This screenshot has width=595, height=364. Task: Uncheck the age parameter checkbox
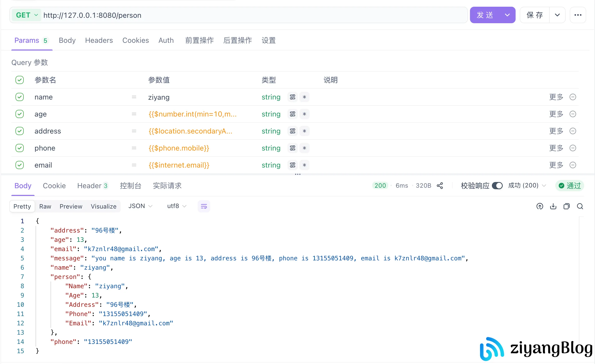click(20, 114)
